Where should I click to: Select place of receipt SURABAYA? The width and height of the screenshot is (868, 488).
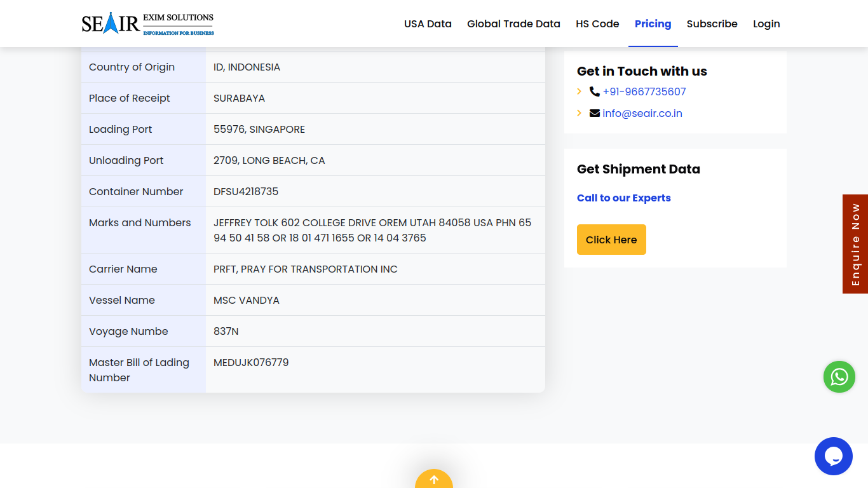pos(239,98)
